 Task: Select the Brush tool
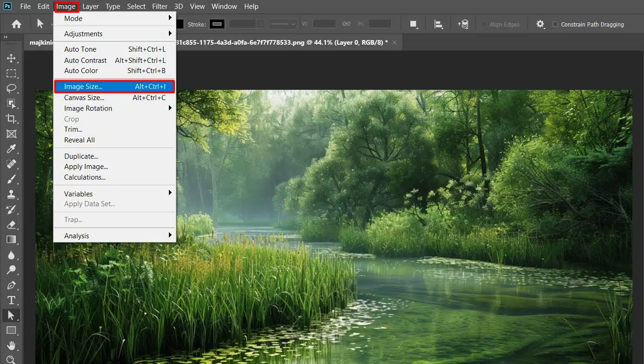click(x=11, y=179)
